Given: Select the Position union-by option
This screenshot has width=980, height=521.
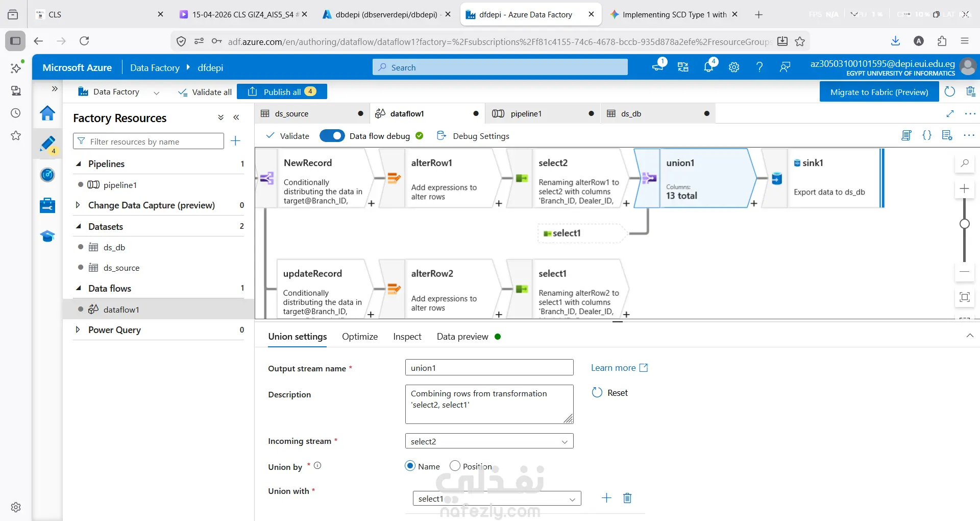Looking at the screenshot, I should pyautogui.click(x=455, y=466).
